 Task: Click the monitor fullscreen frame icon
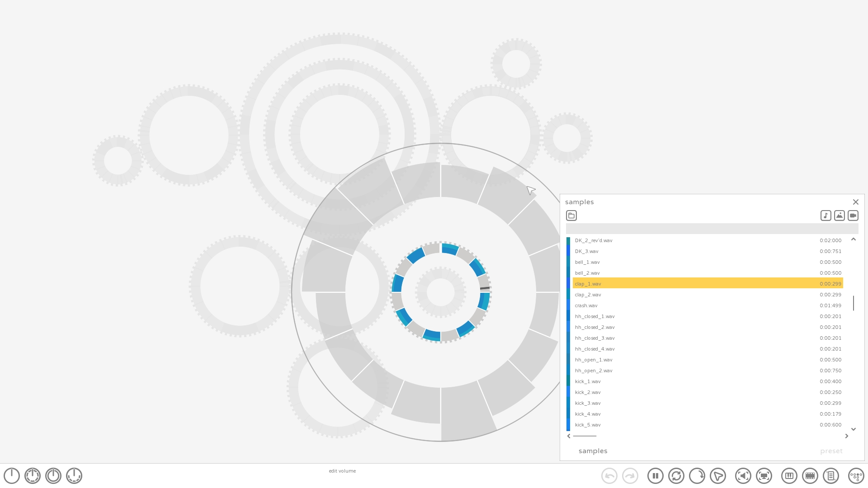(x=764, y=476)
